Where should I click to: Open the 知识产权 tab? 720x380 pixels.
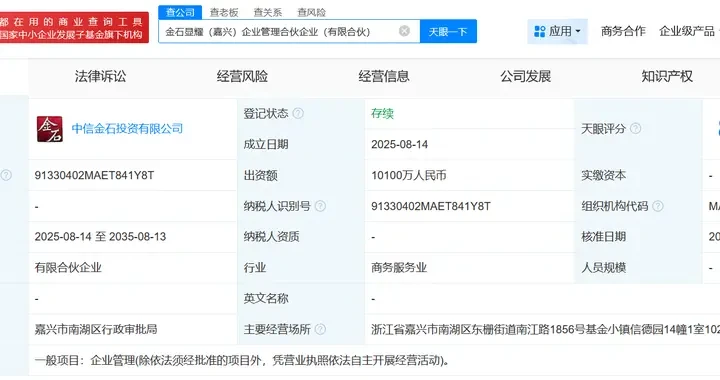(x=667, y=76)
